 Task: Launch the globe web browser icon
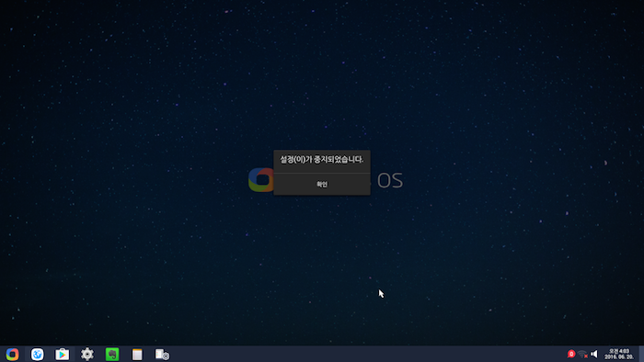click(38, 355)
